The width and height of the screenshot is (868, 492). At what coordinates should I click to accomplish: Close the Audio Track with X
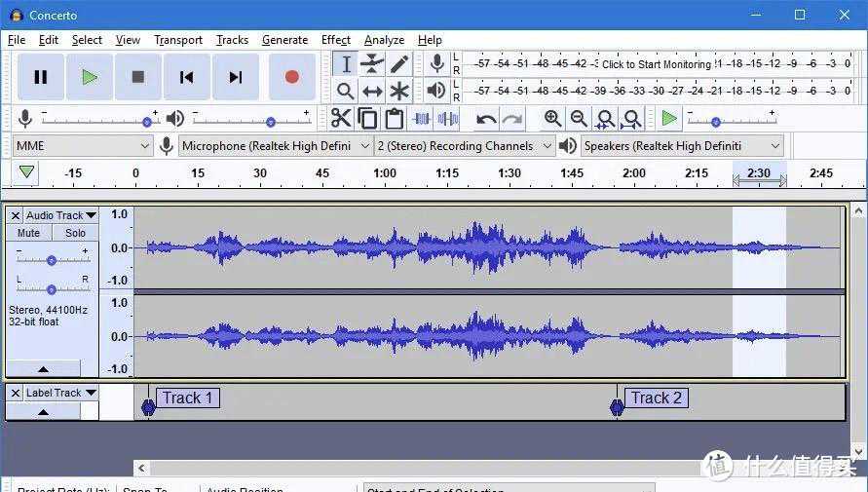pyautogui.click(x=16, y=215)
